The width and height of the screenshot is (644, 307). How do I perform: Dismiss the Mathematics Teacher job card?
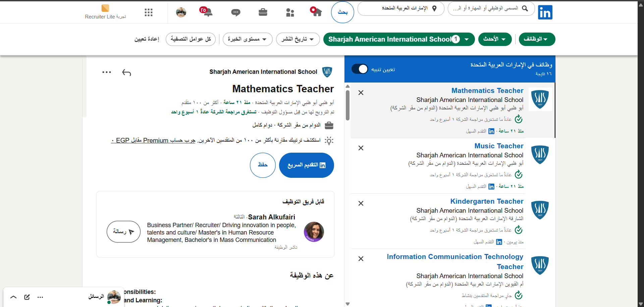(361, 93)
